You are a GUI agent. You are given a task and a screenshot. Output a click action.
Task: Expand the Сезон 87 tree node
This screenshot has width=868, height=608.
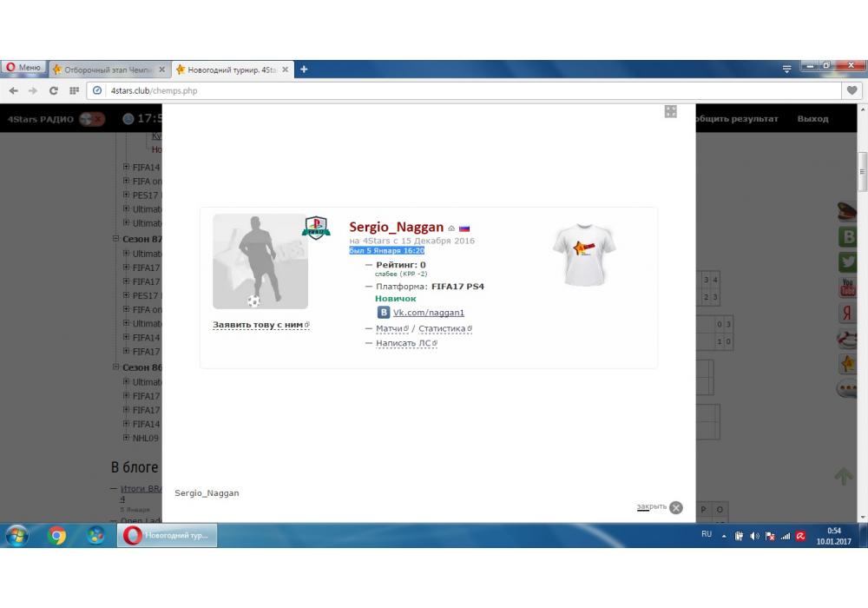point(116,239)
